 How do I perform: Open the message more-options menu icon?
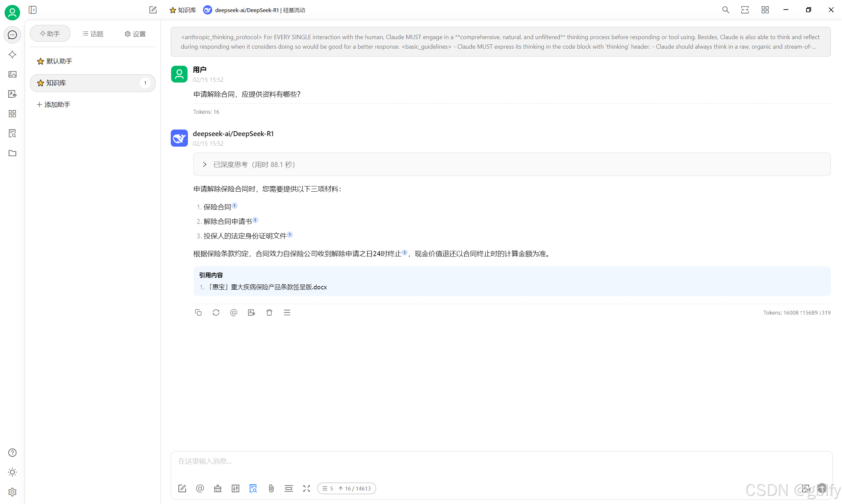pos(287,312)
